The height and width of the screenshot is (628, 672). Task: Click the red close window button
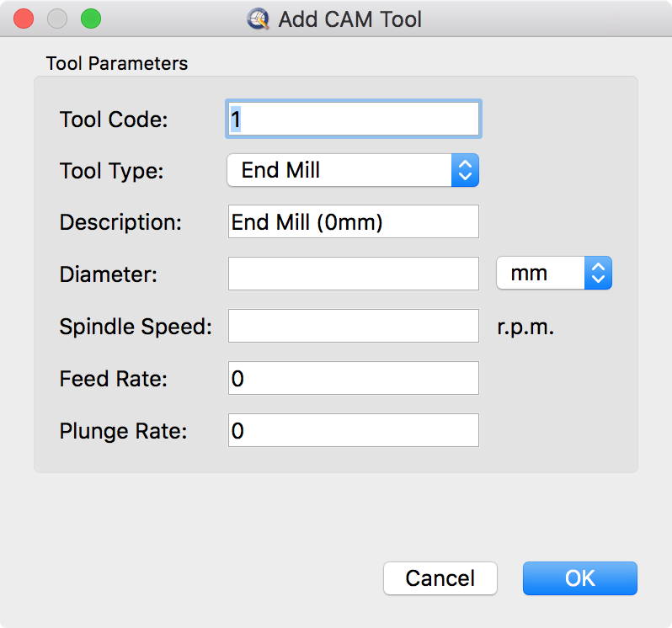[24, 18]
